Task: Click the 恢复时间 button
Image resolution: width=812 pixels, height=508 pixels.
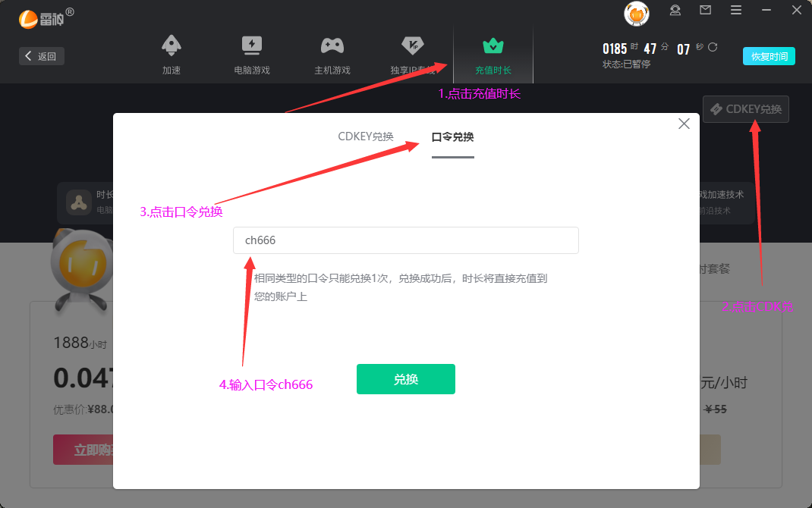Action: (x=768, y=56)
